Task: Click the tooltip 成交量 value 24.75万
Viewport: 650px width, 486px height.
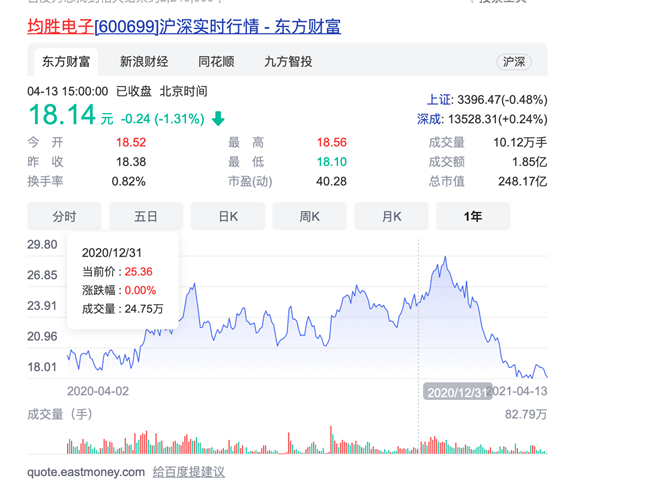Action: (144, 309)
